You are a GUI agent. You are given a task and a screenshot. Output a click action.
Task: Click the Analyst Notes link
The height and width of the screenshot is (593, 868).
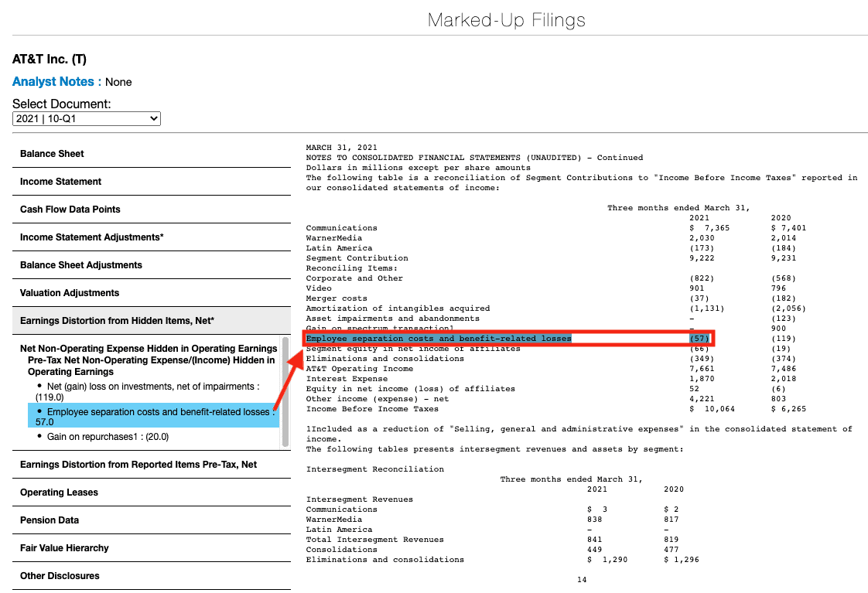53,82
